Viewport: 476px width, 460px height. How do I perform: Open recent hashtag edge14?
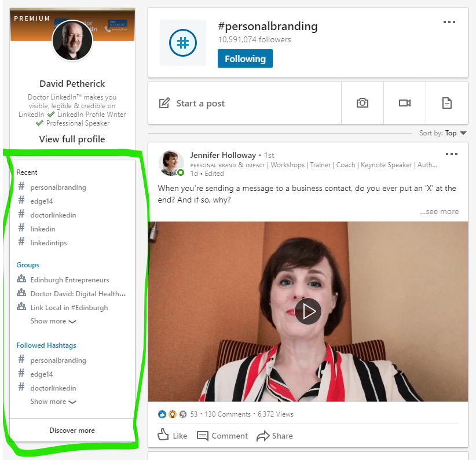(42, 201)
